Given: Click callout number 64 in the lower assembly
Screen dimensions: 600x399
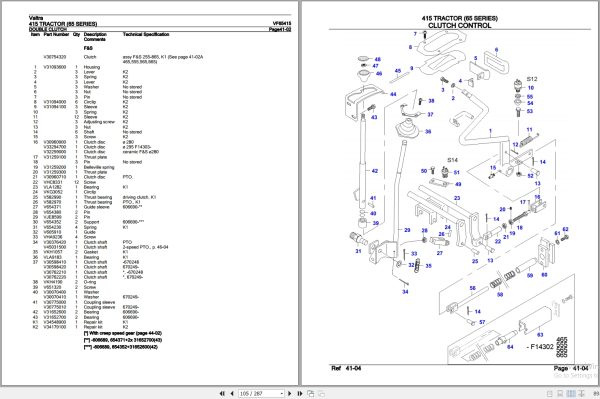Looking at the screenshot, I should [510, 347].
